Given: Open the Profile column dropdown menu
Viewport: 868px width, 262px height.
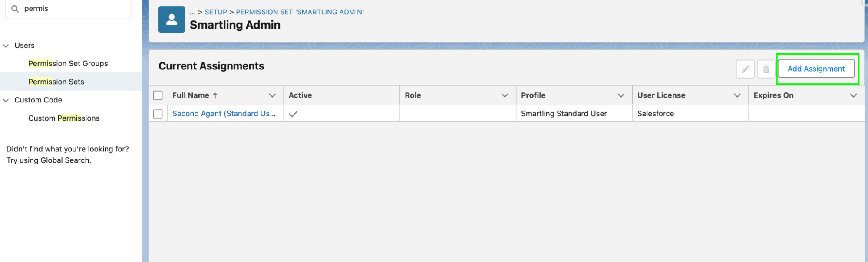Looking at the screenshot, I should [x=621, y=95].
